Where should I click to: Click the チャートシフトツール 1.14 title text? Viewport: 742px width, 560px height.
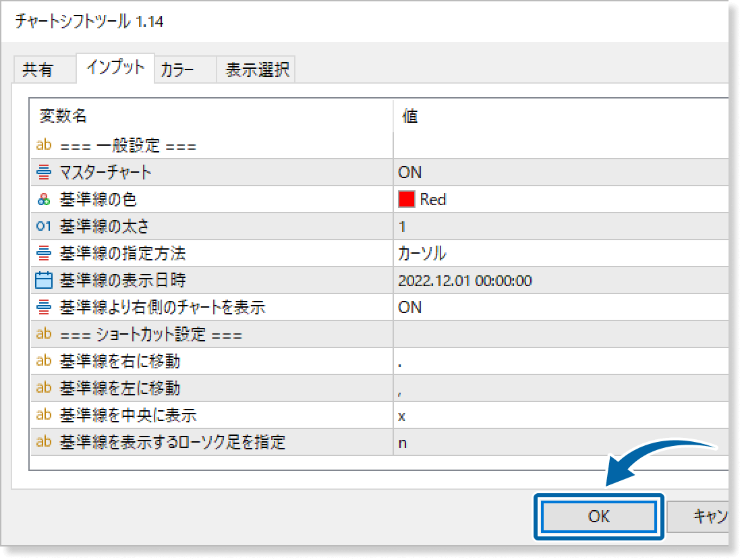89,22
